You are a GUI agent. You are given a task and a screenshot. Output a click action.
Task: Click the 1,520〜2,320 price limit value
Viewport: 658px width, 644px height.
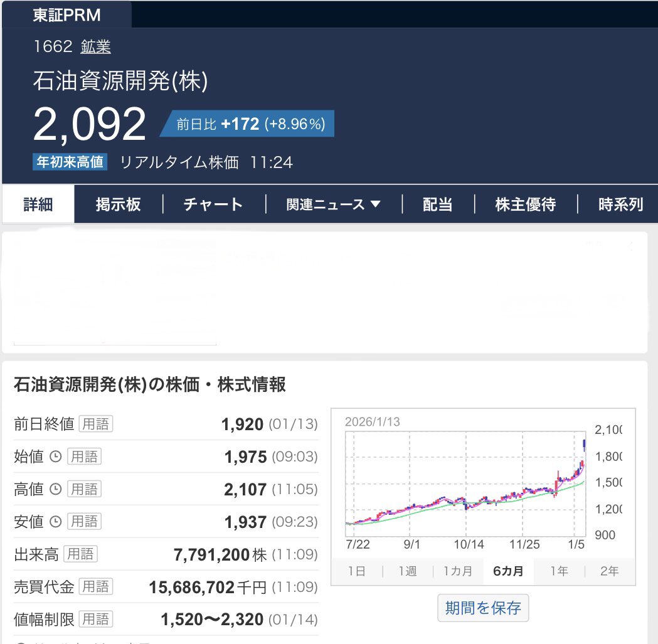pos(212,620)
